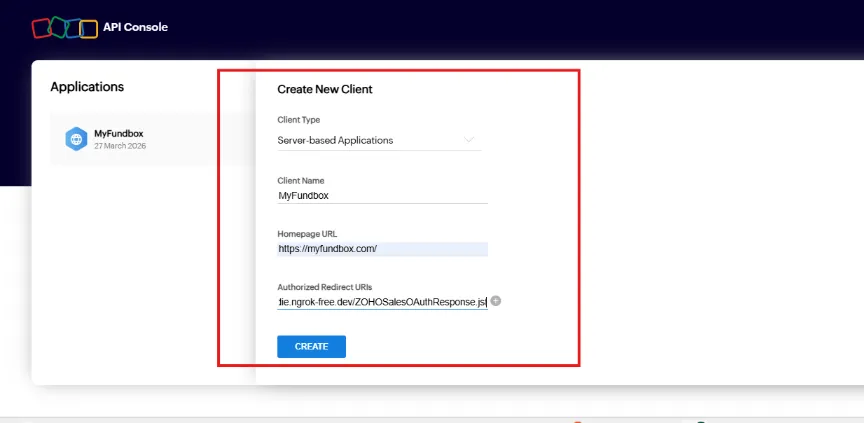Focus the Client Name input field
The height and width of the screenshot is (423, 864).
click(x=382, y=196)
